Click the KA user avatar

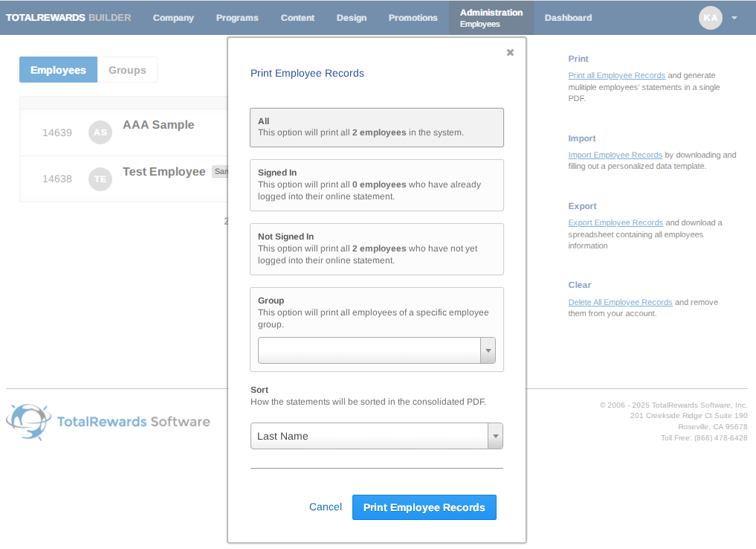tap(710, 18)
